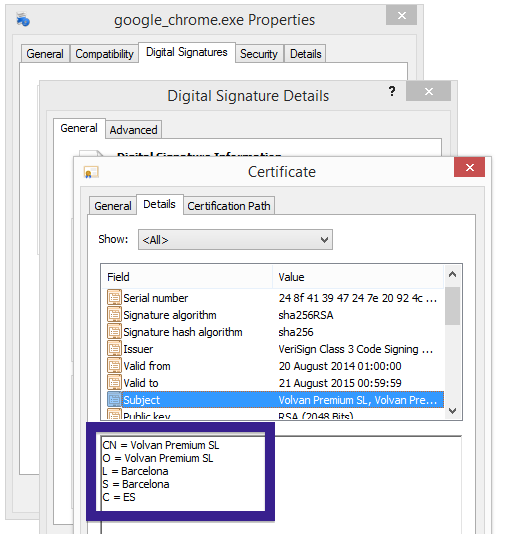The width and height of the screenshot is (508, 534).
Task: Click the Value column header
Action: 359,277
